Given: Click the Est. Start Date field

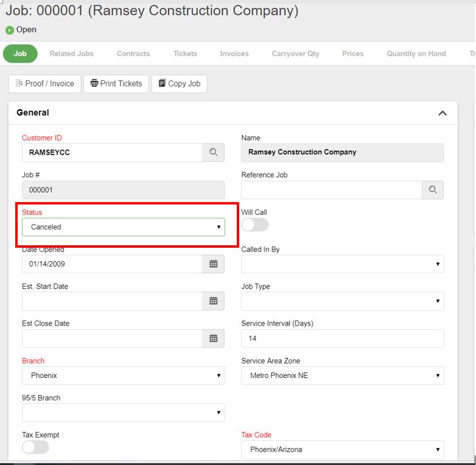Looking at the screenshot, I should 113,301.
